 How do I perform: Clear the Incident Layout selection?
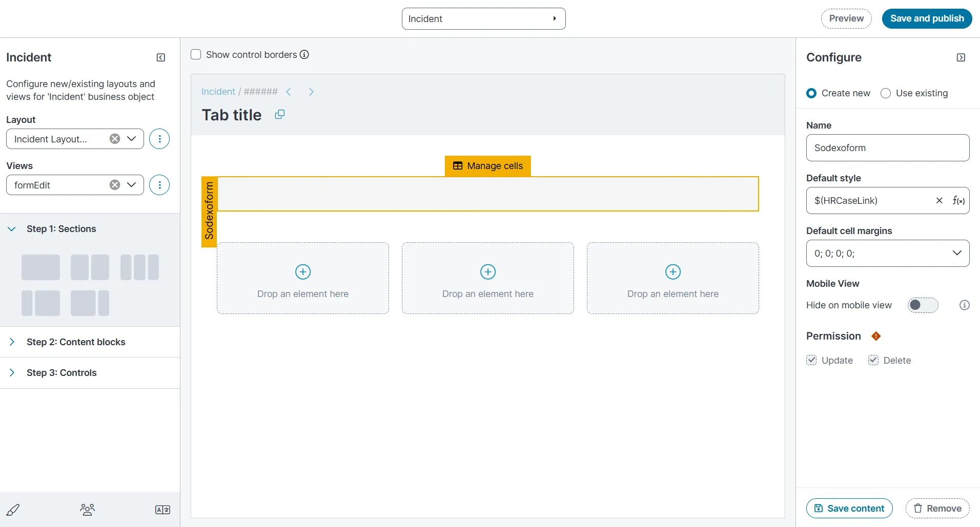click(115, 139)
